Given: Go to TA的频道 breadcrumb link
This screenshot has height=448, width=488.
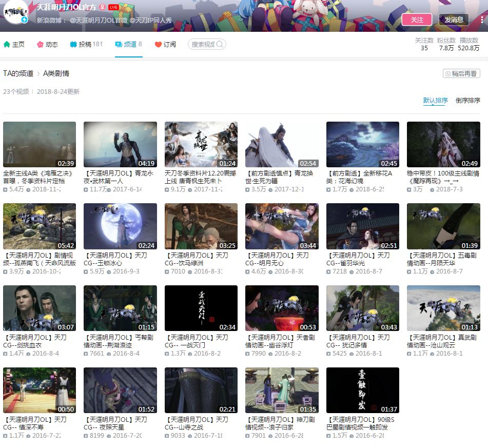Looking at the screenshot, I should 18,73.
